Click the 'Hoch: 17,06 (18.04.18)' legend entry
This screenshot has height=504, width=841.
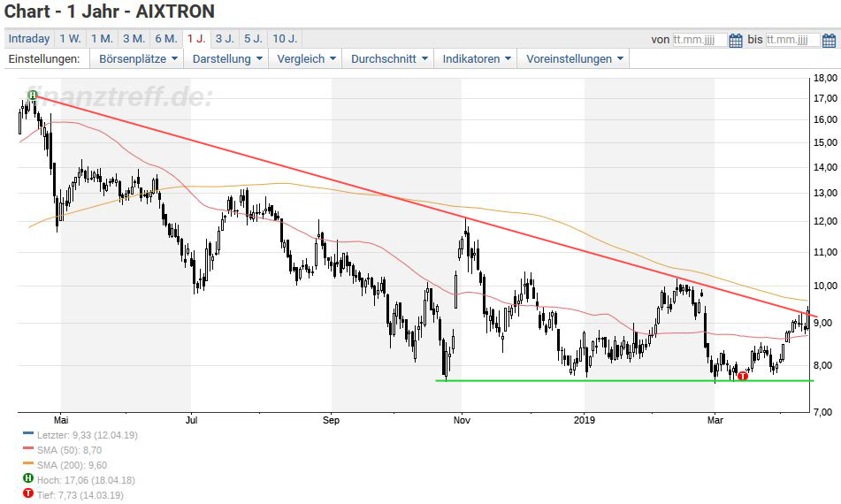point(86,480)
